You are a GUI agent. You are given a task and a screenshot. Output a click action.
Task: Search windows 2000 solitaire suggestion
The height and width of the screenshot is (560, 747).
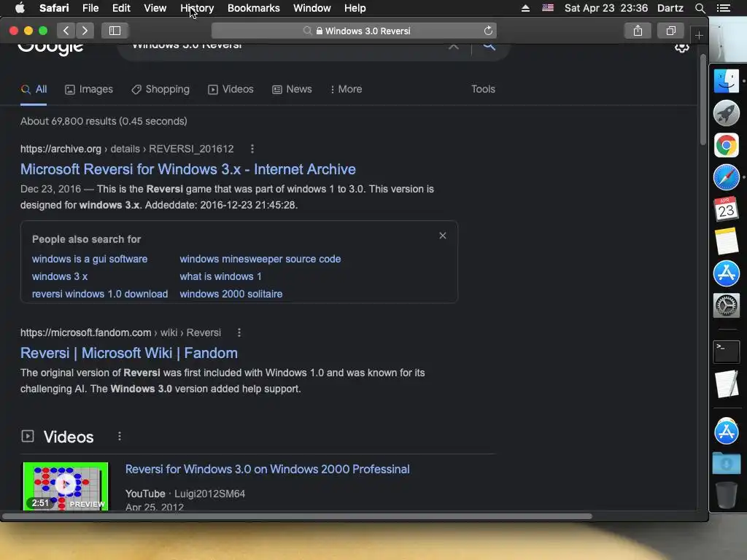coord(231,295)
